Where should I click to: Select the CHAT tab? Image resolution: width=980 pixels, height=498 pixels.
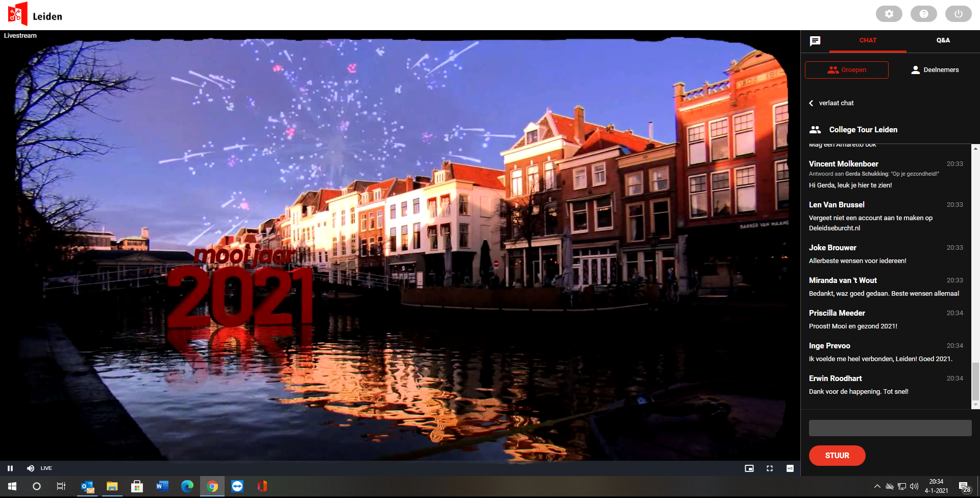868,40
